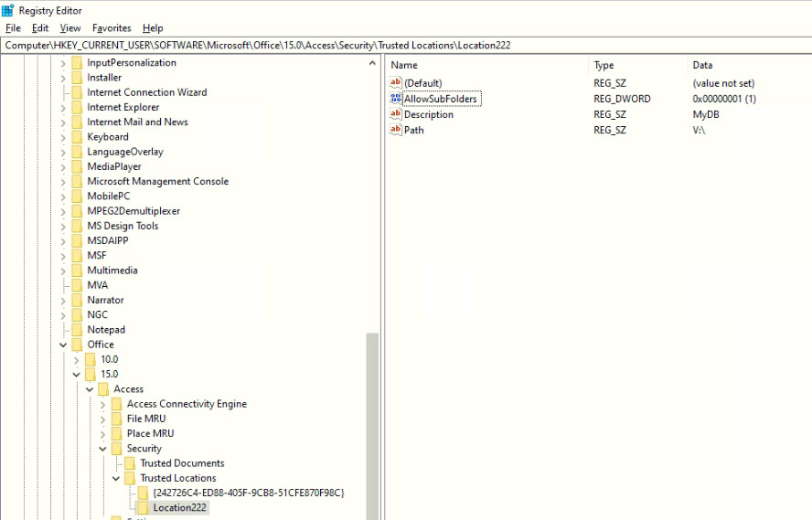Image resolution: width=812 pixels, height=520 pixels.
Task: Click the V:\ data value
Action: (x=699, y=130)
